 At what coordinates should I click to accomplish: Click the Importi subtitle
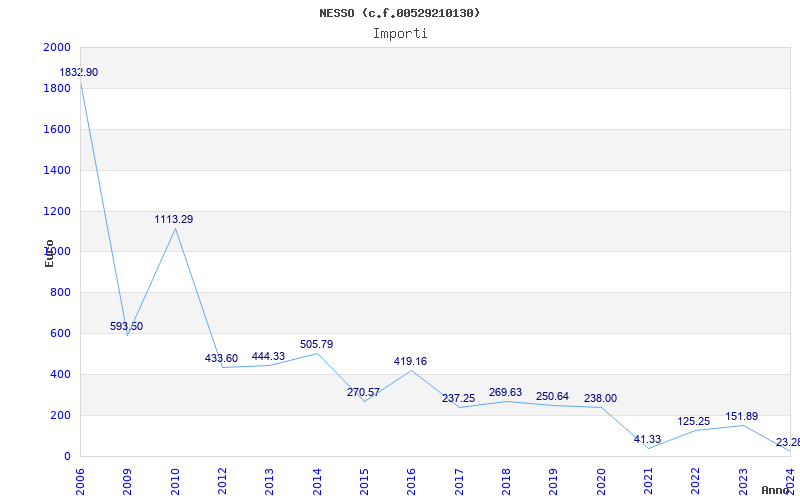pos(400,34)
